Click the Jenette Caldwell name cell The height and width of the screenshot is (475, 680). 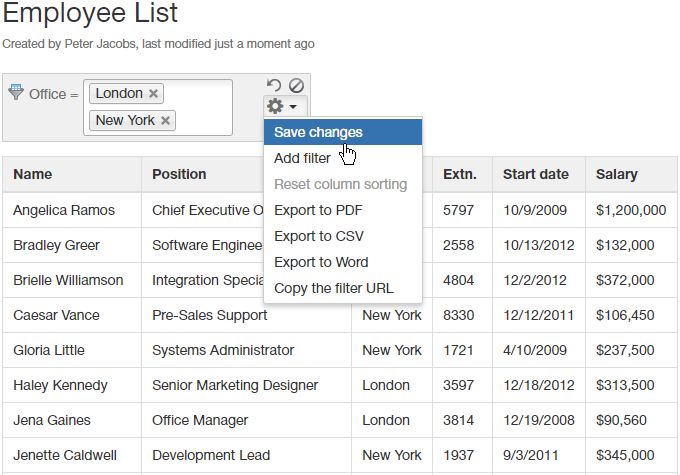pyautogui.click(x=65, y=455)
